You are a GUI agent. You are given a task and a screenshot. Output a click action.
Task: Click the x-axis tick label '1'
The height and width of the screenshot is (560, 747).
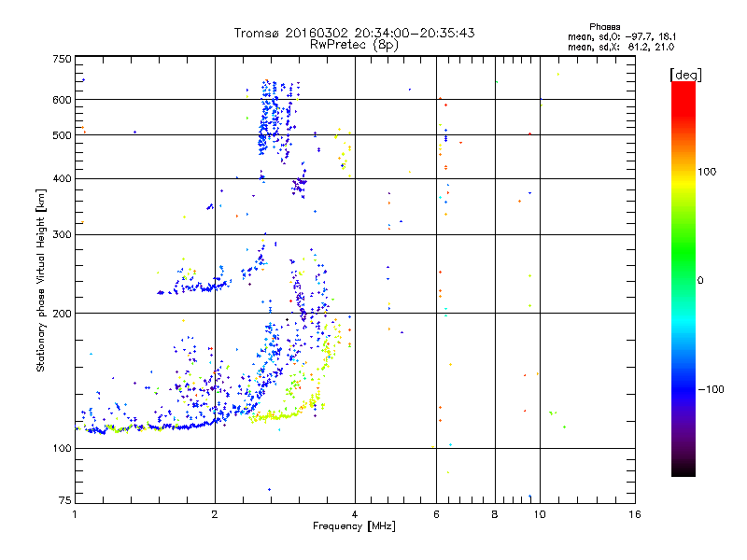pos(75,514)
